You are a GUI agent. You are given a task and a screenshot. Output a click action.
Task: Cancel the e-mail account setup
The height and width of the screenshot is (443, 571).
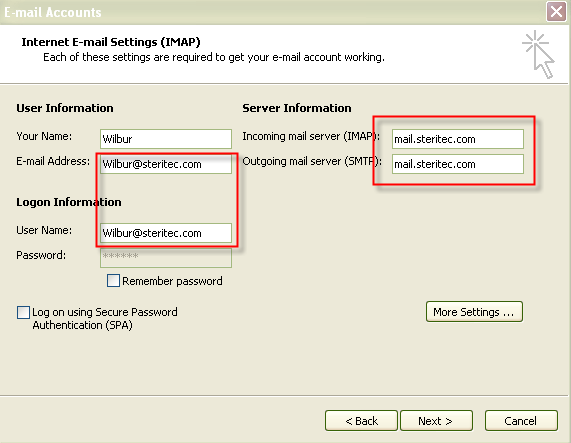(x=521, y=421)
